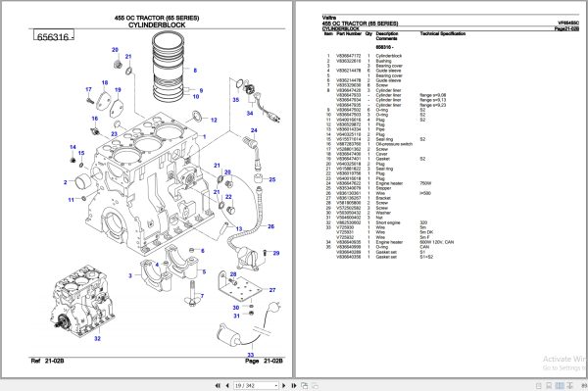Select two-page facing view layout
The height and width of the screenshot is (391, 588).
click(560, 385)
